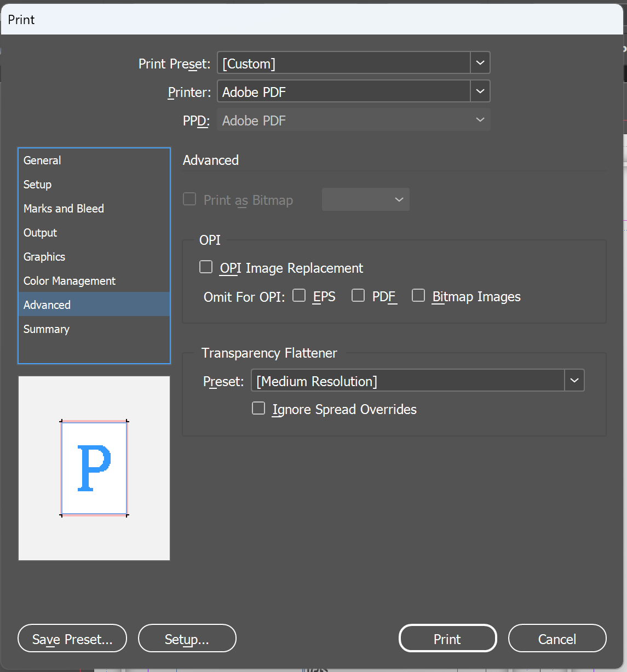
Task: Click the Print button
Action: [x=447, y=639]
